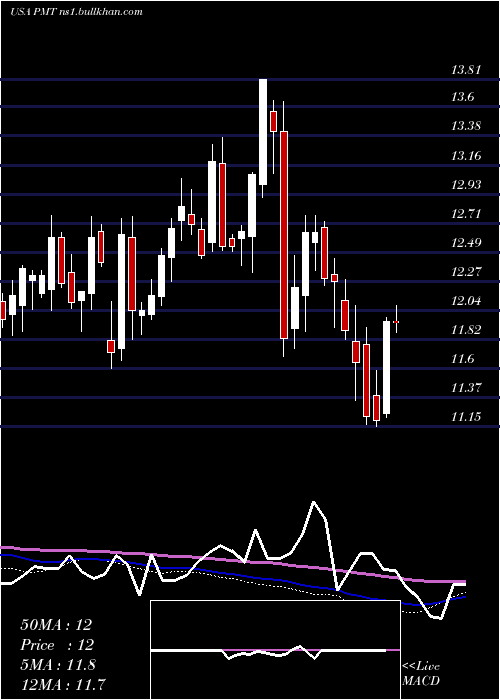Click the 13.6 price axis label
This screenshot has width=500, height=700.
pos(463,97)
